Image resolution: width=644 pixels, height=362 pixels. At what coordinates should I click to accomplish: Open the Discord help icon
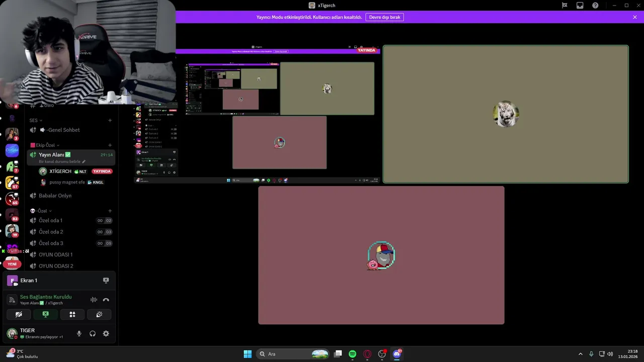pyautogui.click(x=595, y=6)
